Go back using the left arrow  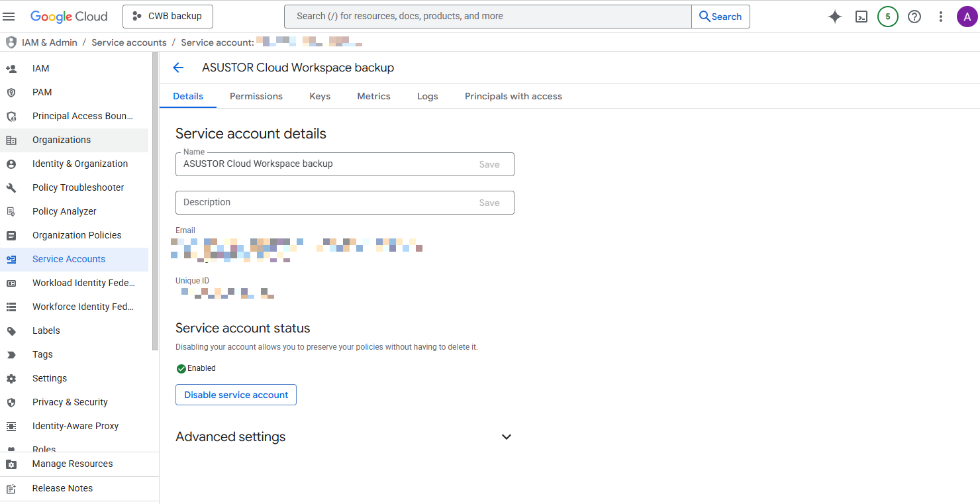tap(178, 68)
